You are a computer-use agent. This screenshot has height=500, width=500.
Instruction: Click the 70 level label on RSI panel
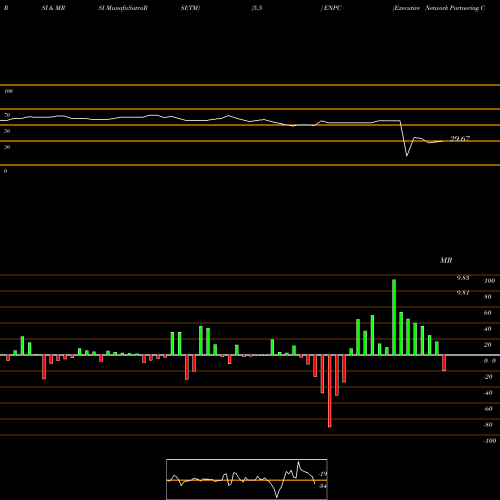tap(7, 115)
